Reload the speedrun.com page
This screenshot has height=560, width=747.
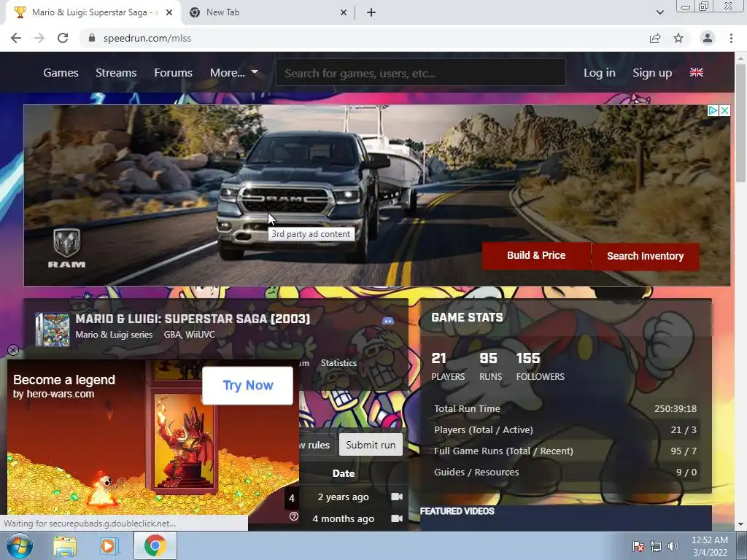(63, 38)
